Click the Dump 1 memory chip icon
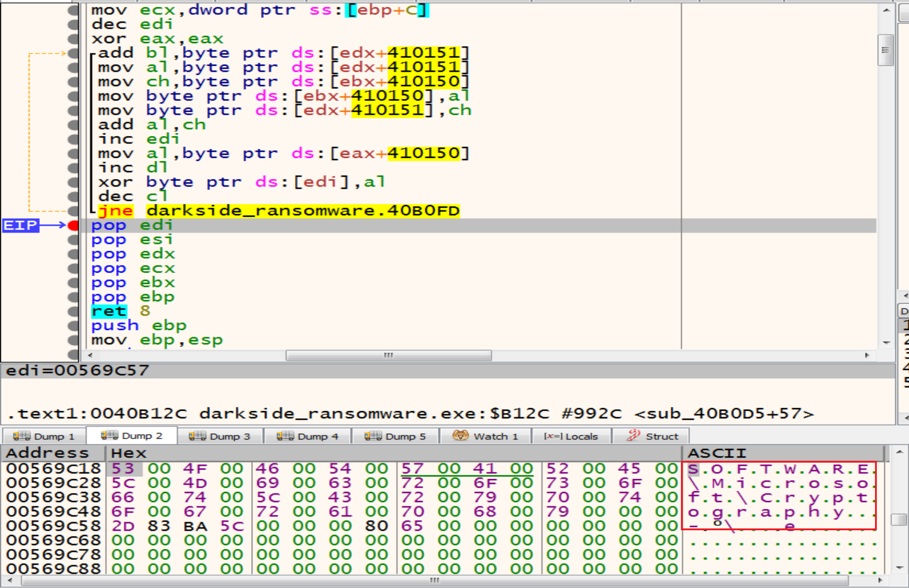 click(21, 436)
